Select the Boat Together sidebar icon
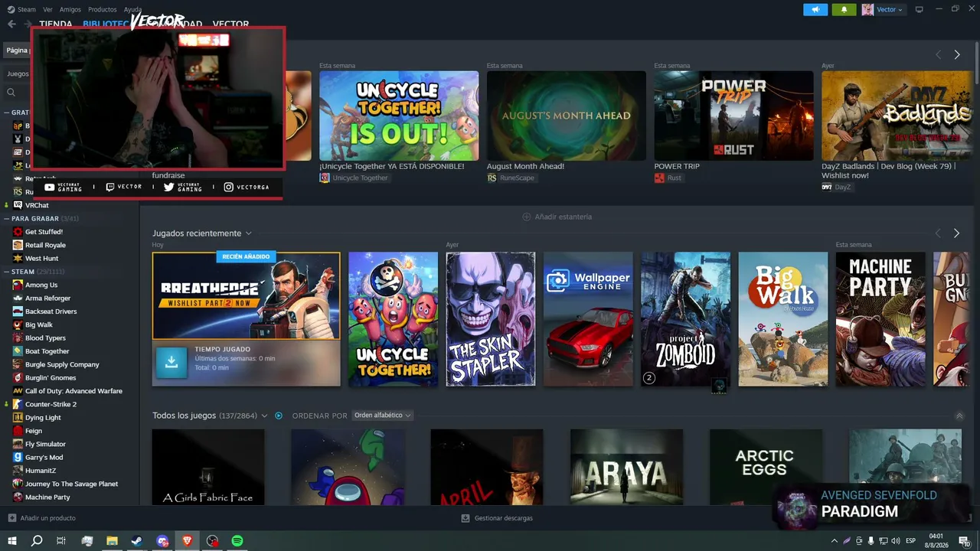Image resolution: width=980 pixels, height=551 pixels. tap(18, 351)
